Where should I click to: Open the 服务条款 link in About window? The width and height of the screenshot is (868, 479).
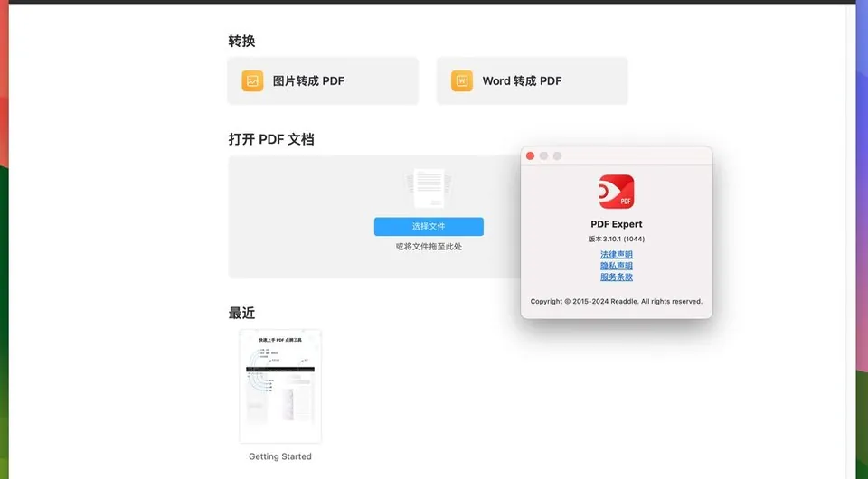pyautogui.click(x=616, y=277)
